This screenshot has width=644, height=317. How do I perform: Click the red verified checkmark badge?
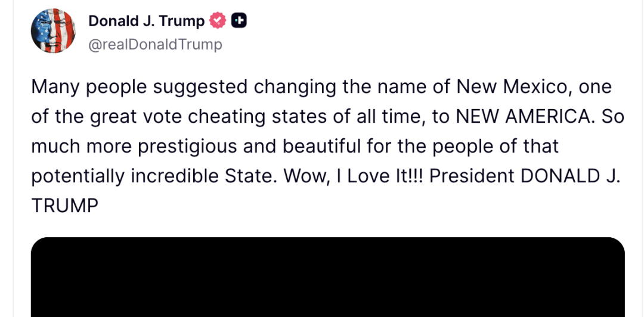[218, 20]
